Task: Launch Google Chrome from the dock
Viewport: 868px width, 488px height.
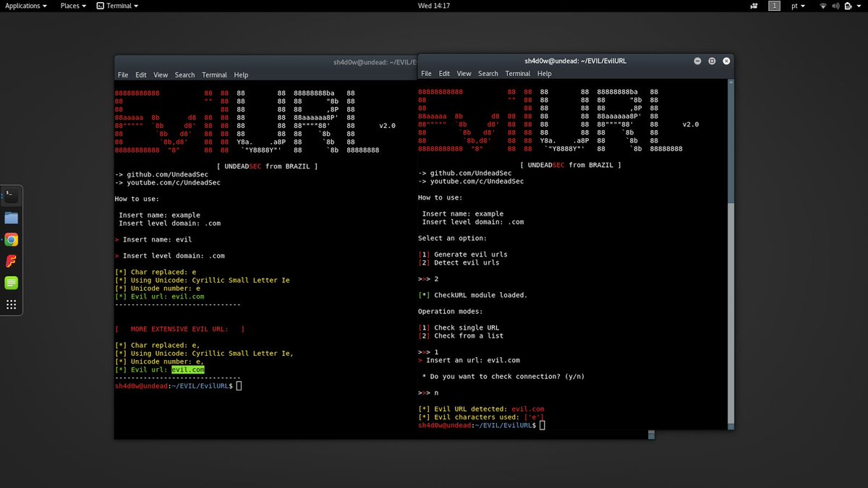Action: (x=11, y=239)
